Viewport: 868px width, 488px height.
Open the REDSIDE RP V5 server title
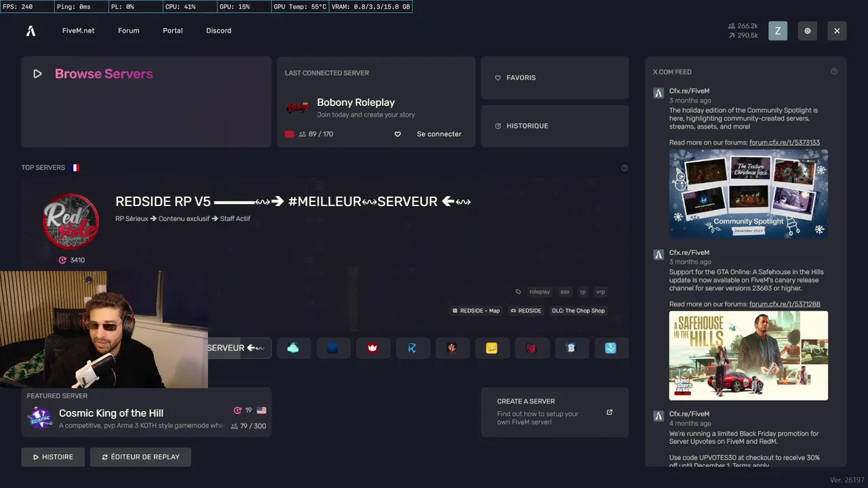(x=293, y=201)
